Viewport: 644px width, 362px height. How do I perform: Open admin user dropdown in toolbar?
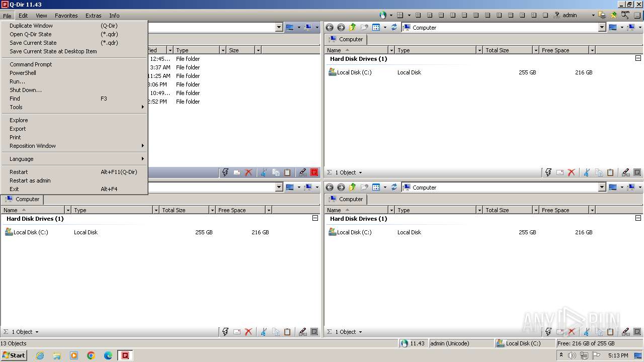pyautogui.click(x=593, y=15)
